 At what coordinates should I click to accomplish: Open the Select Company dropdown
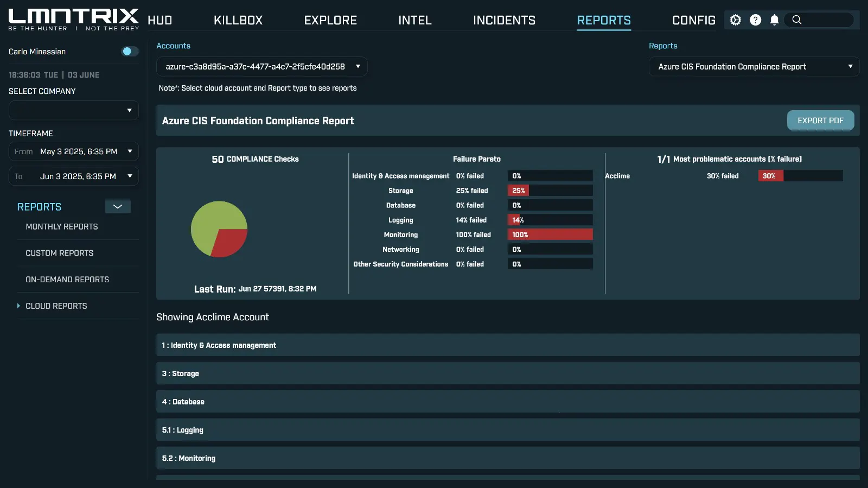pos(74,110)
